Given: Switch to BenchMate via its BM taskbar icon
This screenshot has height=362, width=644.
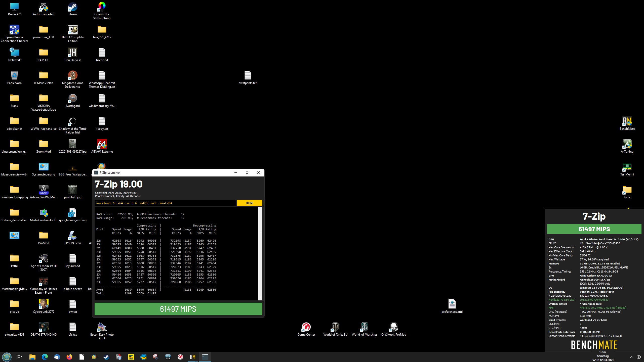Looking at the screenshot, I should tap(193, 357).
